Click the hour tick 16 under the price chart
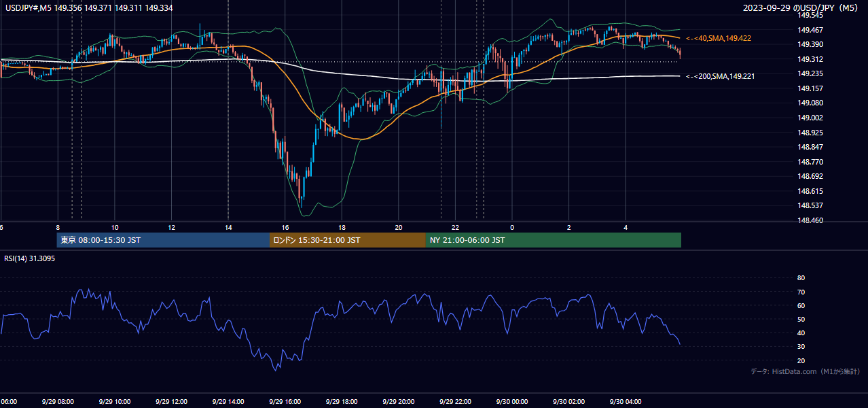Image resolution: width=868 pixels, height=408 pixels. [285, 228]
